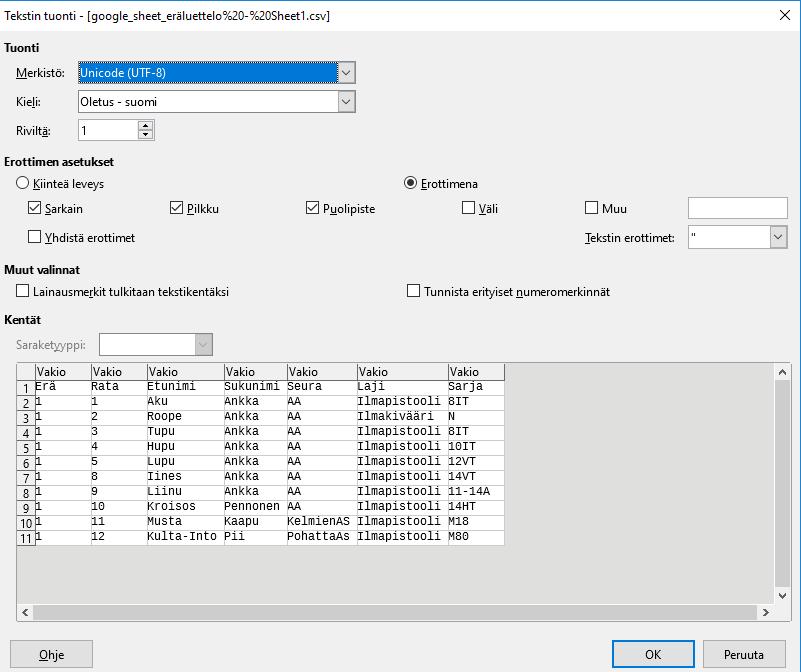
Task: Click the "12VT" series cell
Action: pyautogui.click(x=476, y=462)
